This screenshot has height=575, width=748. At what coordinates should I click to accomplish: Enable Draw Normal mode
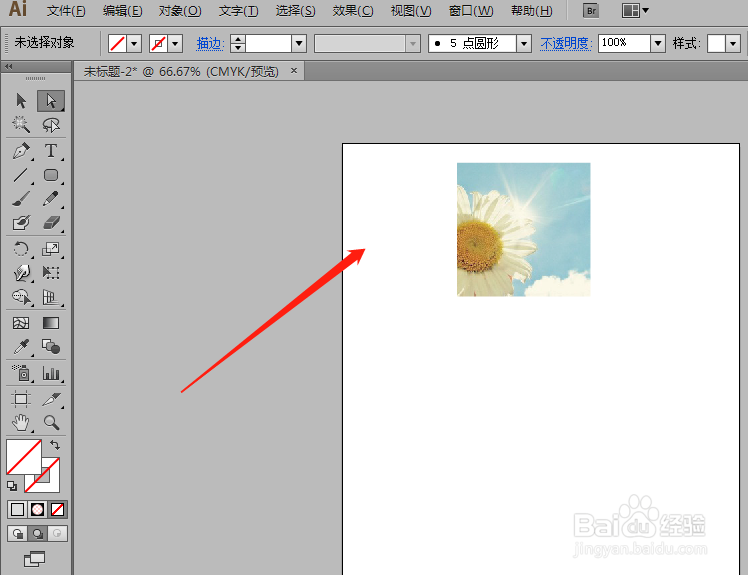click(18, 533)
